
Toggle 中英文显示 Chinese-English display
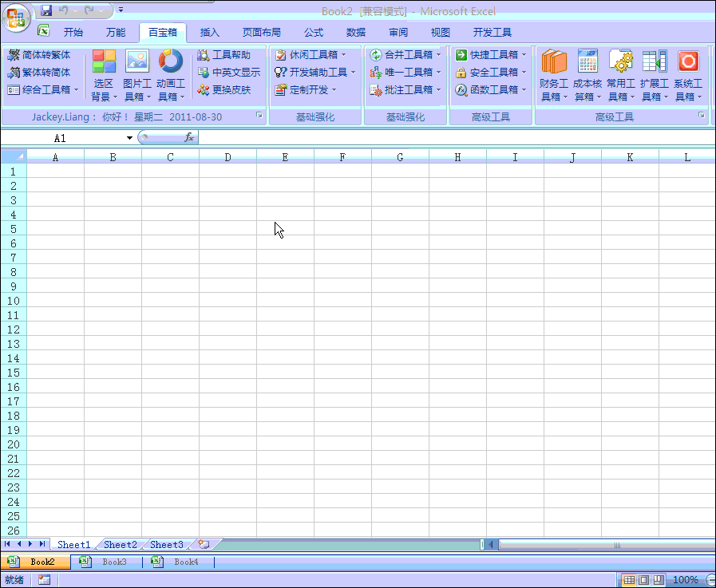coord(227,73)
